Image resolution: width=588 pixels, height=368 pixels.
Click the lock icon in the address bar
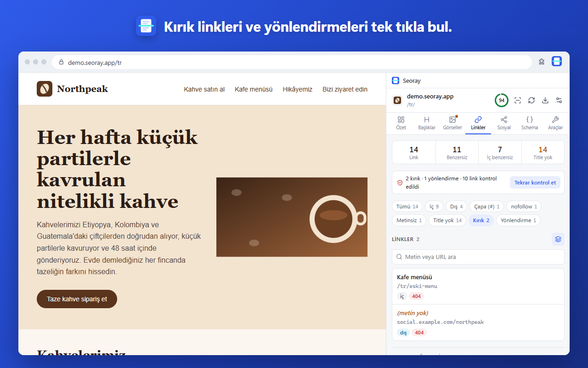point(61,62)
